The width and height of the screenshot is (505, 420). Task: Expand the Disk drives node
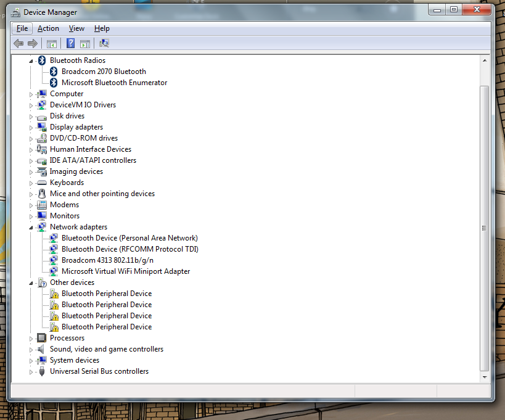click(x=31, y=117)
